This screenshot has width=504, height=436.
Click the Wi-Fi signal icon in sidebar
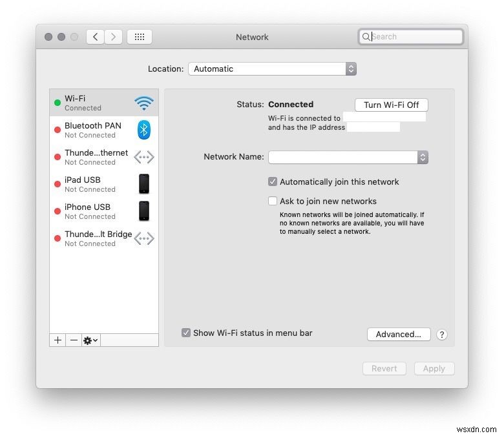143,103
